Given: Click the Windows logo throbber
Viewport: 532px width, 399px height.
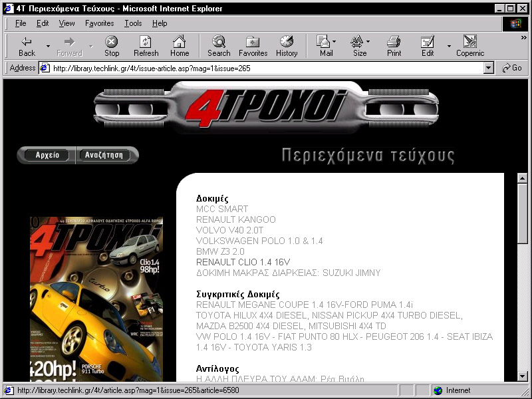Looking at the screenshot, I should pyautogui.click(x=515, y=23).
